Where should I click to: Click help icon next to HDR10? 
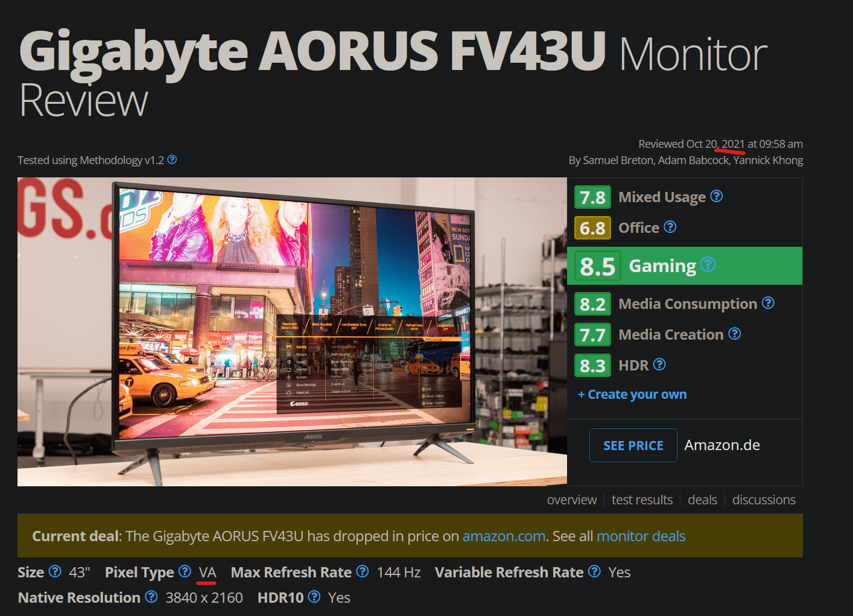[x=314, y=597]
